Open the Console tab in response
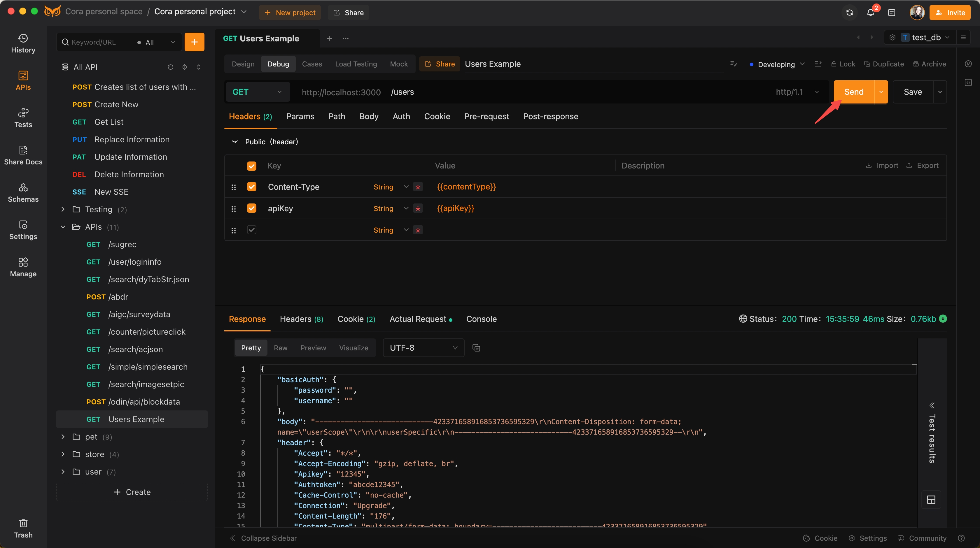Viewport: 980px width, 548px height. coord(481,319)
